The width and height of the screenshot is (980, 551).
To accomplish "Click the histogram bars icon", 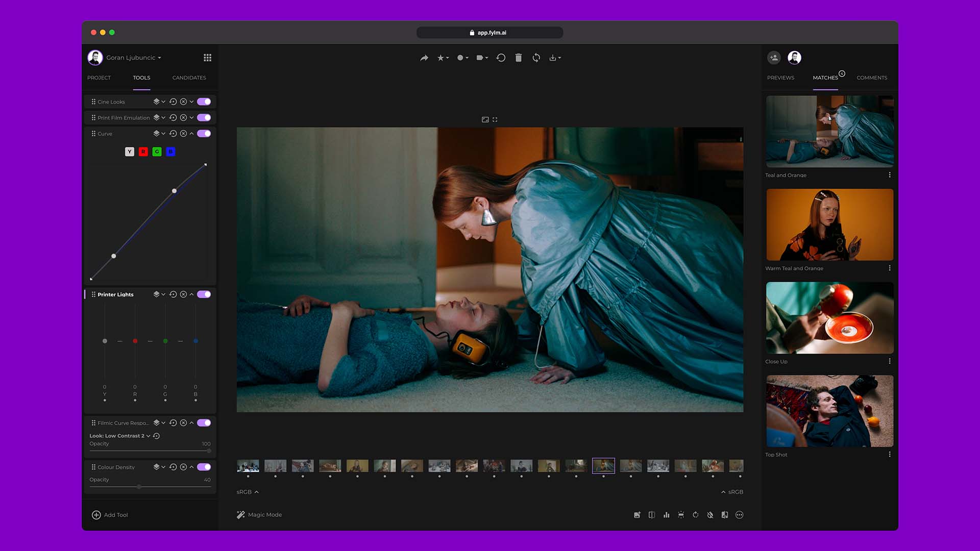I will [x=666, y=515].
